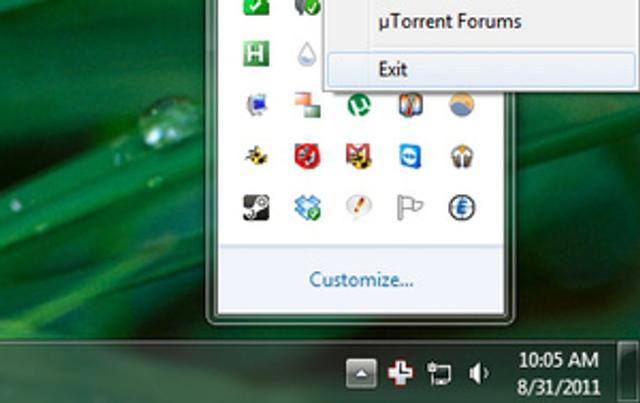
Task: Open the orange-blue M shield icon
Action: click(410, 105)
